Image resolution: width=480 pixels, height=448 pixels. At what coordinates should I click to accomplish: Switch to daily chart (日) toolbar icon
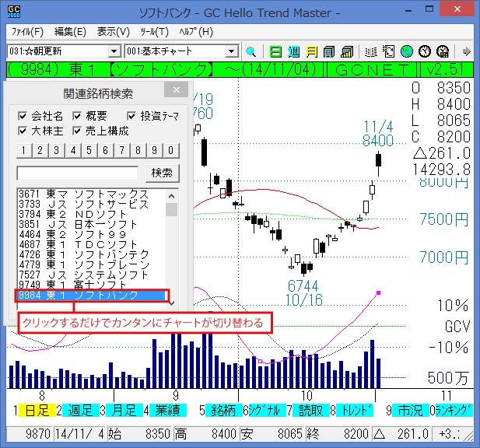pos(275,51)
